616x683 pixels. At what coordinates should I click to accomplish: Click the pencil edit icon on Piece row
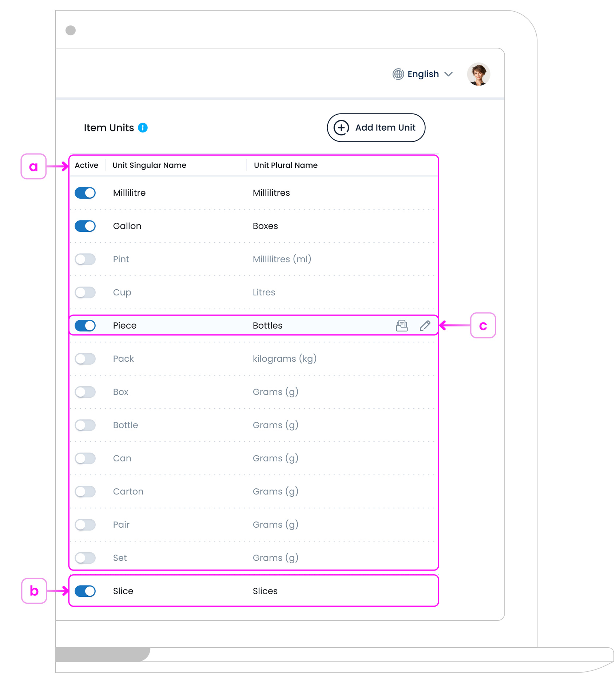pos(425,326)
